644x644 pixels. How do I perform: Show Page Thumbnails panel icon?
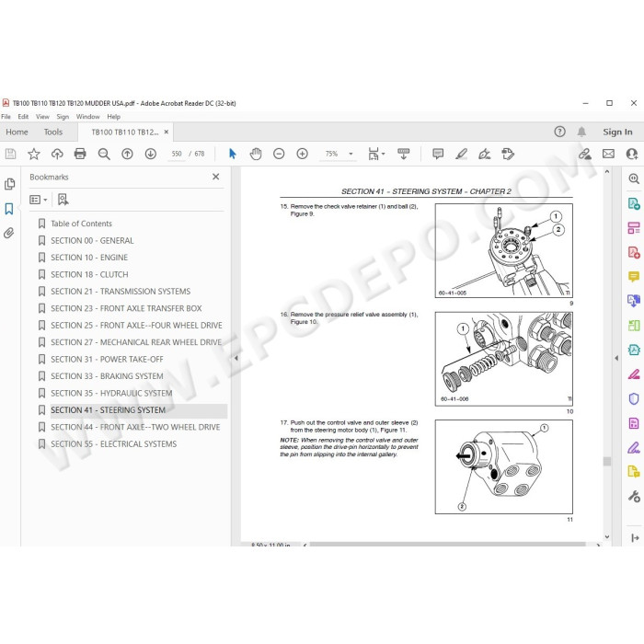[9, 184]
